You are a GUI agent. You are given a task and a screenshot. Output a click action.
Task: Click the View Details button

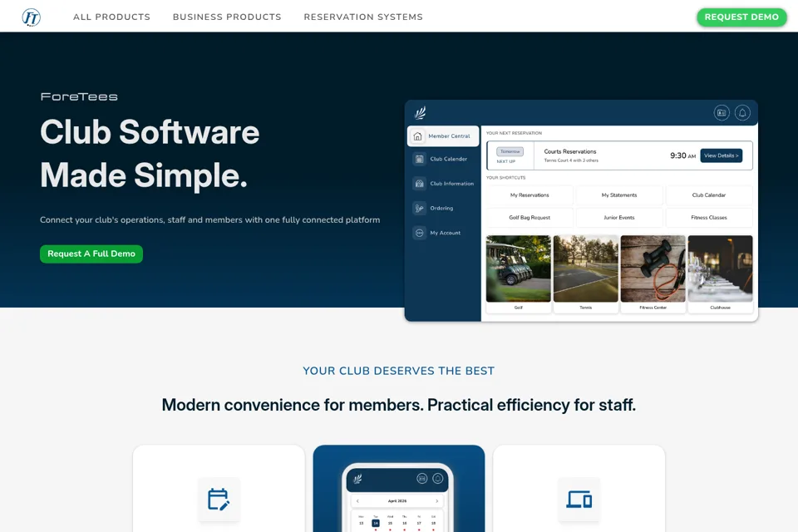[x=722, y=155]
